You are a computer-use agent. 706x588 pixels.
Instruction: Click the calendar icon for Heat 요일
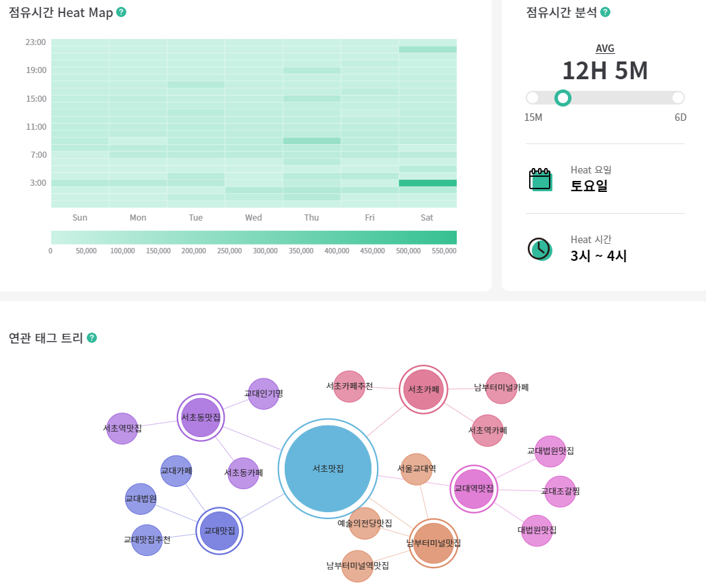[x=540, y=179]
